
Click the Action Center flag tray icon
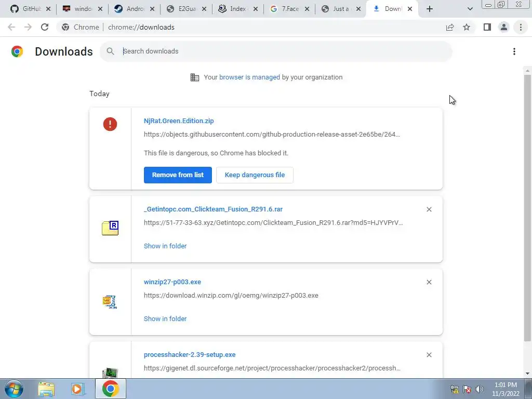coord(467,389)
